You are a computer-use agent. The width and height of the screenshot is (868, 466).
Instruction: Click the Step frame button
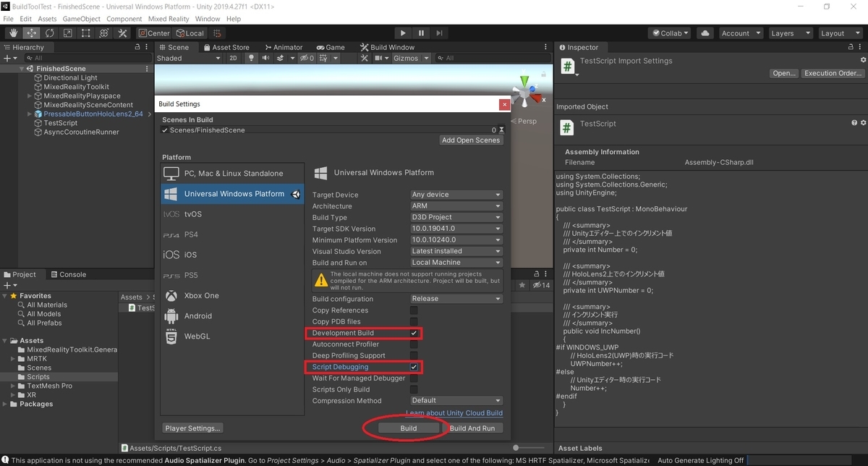tap(439, 33)
